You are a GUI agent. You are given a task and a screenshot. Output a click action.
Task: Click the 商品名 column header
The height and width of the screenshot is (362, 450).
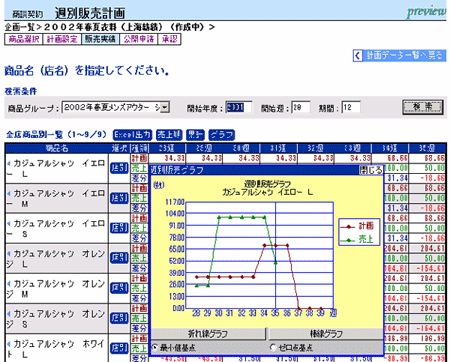(x=57, y=148)
